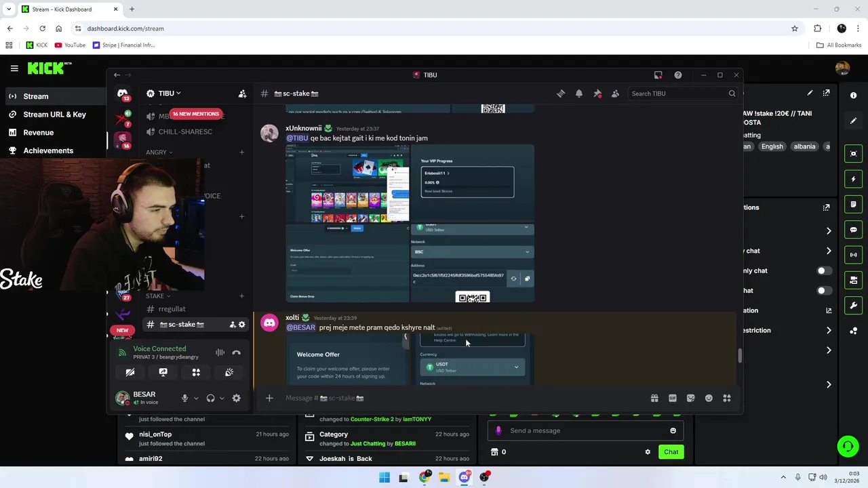The height and width of the screenshot is (488, 868).
Task: Open headphone output options dropdown arrow
Action: coord(222,399)
